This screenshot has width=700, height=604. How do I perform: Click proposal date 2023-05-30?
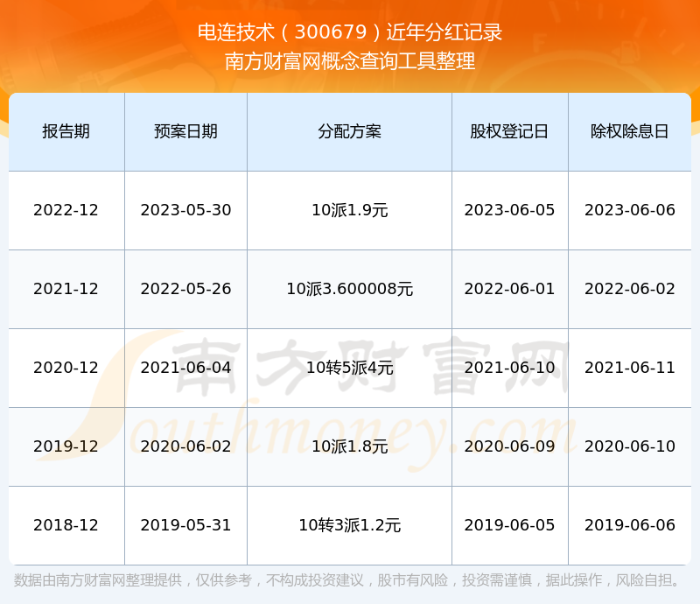click(x=185, y=210)
